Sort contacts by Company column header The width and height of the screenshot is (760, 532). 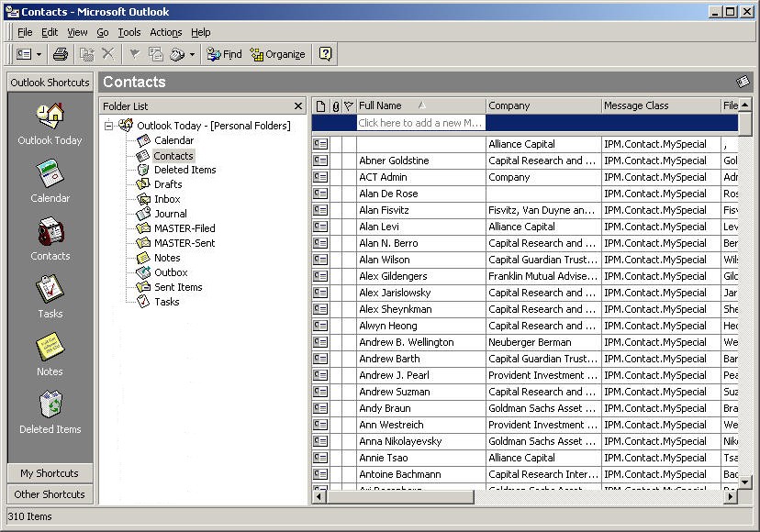pyautogui.click(x=543, y=105)
